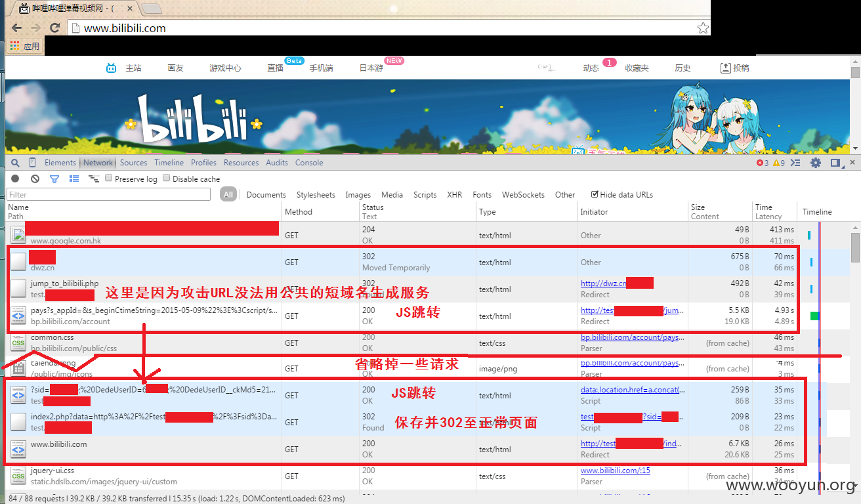Select the jquery-ui.css request row
Screen dimensions: 861x504
[427, 476]
